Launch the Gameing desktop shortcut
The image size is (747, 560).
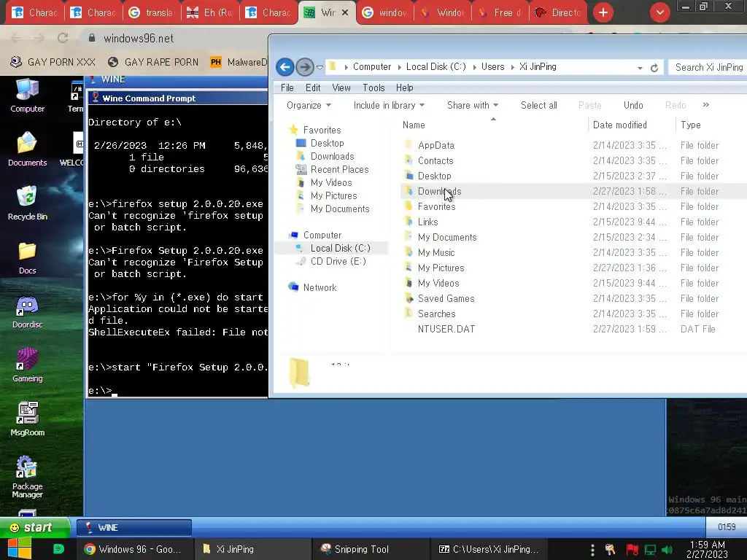[x=27, y=366]
